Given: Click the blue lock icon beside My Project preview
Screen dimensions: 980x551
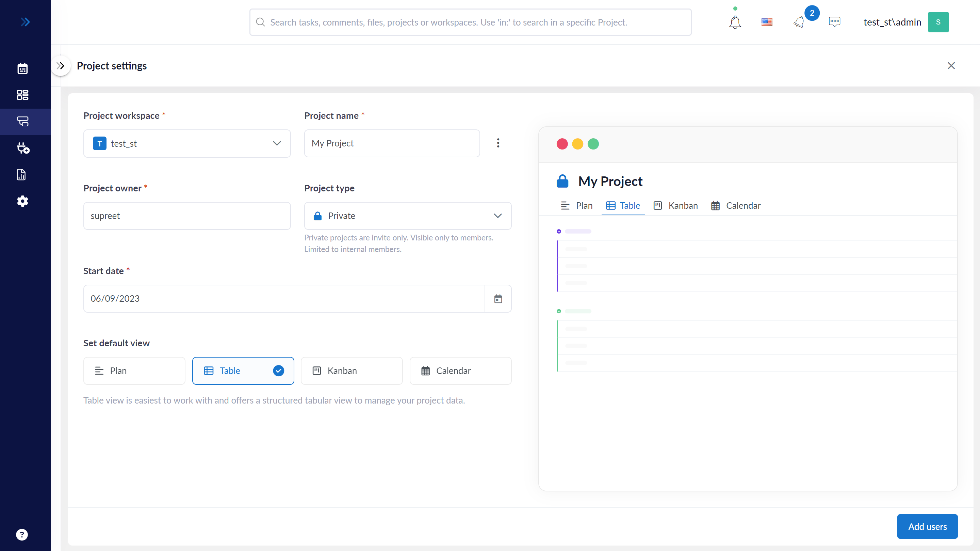Looking at the screenshot, I should 562,181.
